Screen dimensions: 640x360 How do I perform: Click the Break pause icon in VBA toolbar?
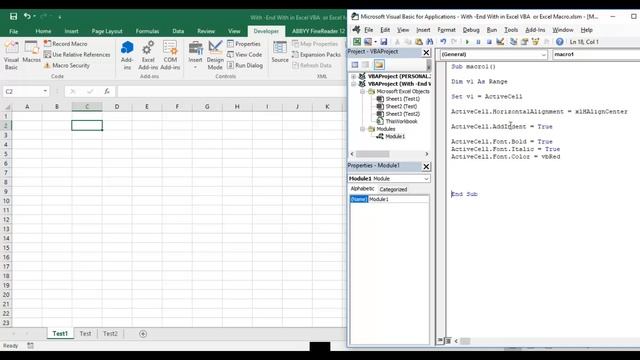point(478,42)
